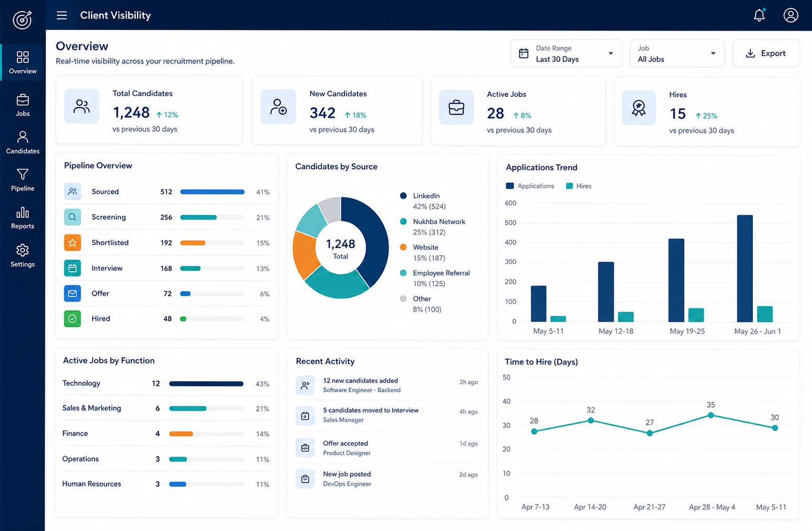Click the Active Jobs '28' value
Viewport: 812px width, 531px height.
[495, 113]
